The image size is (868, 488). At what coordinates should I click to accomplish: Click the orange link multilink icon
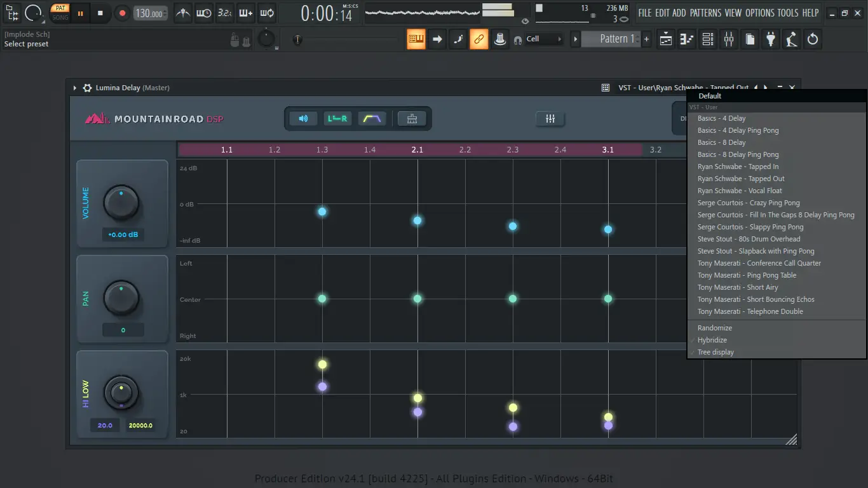[479, 39]
